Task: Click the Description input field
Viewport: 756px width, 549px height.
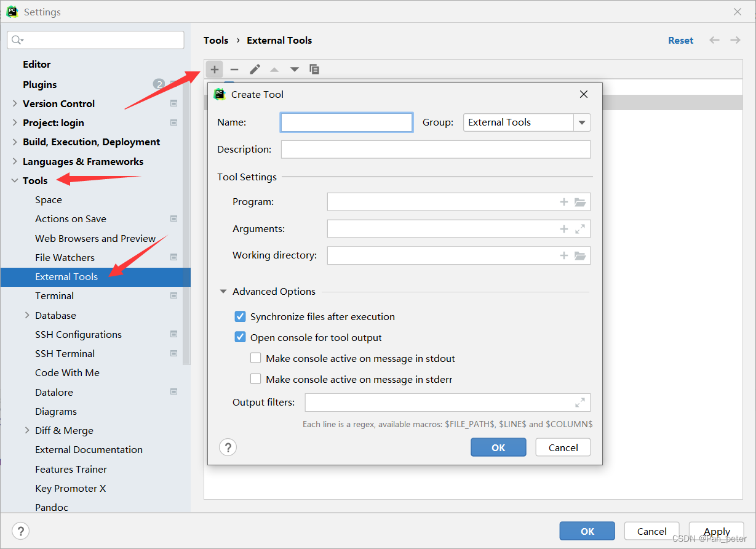Action: pos(436,150)
